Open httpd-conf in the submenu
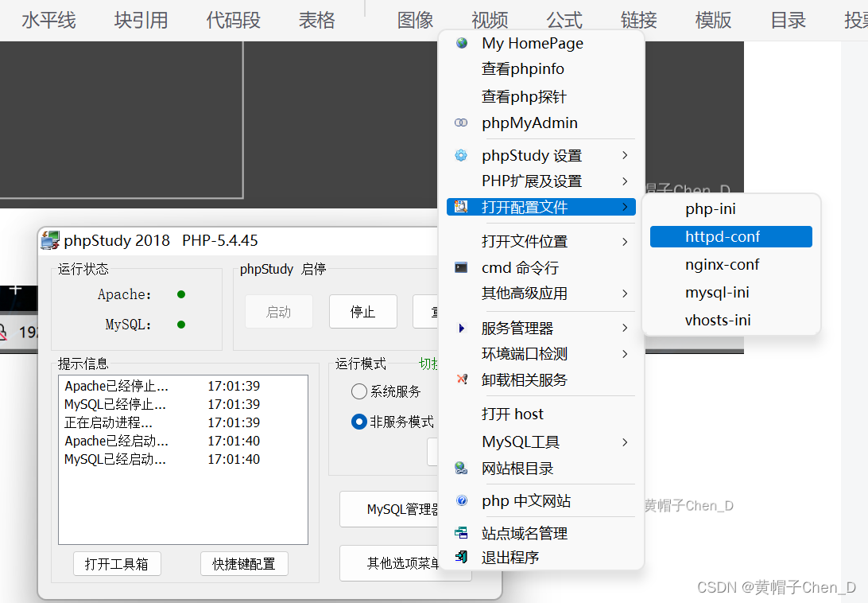Image resolution: width=868 pixels, height=603 pixels. pyautogui.click(x=730, y=236)
